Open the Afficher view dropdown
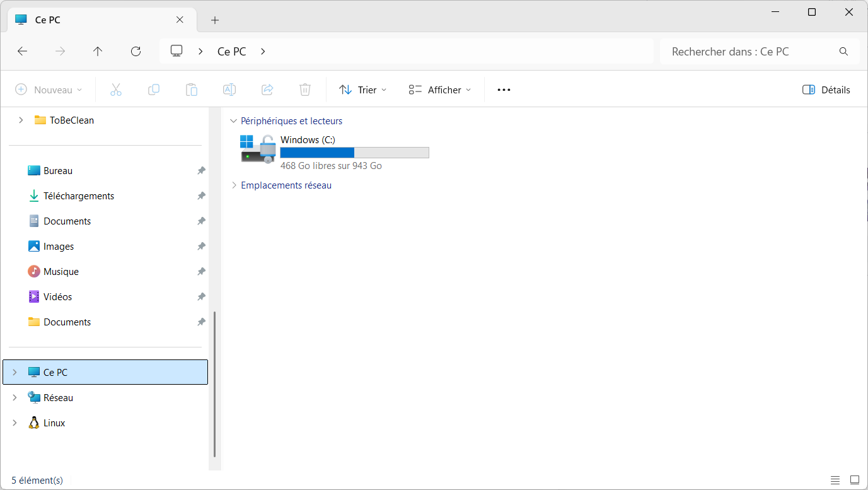This screenshot has height=490, width=868. tap(440, 90)
